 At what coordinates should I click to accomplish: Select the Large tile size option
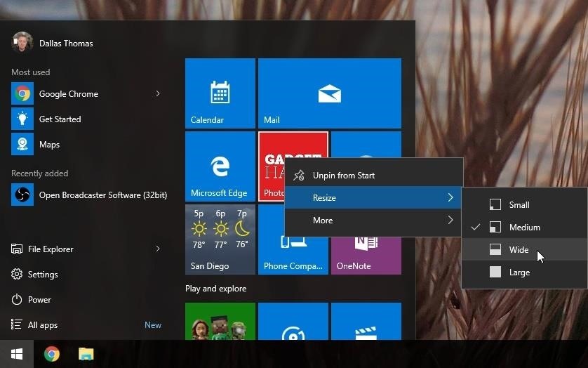tap(524, 272)
